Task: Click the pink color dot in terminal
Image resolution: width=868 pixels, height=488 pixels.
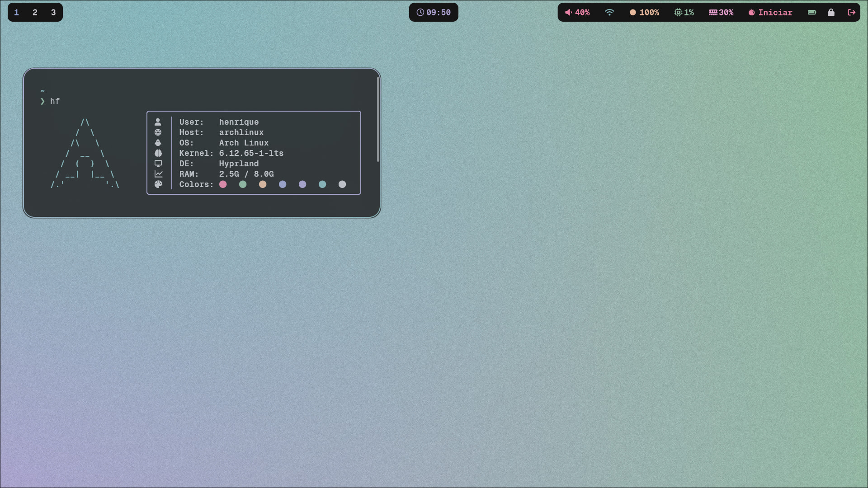Action: (223, 184)
